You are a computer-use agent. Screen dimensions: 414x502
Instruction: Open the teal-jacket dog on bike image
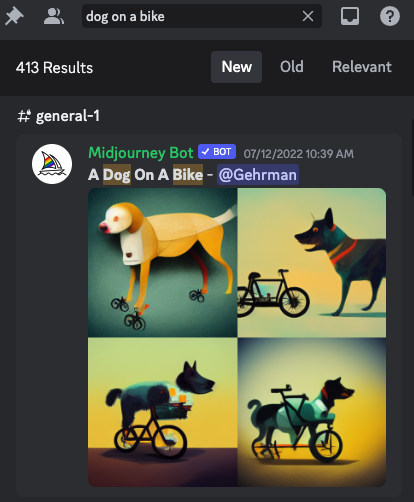coord(312,412)
